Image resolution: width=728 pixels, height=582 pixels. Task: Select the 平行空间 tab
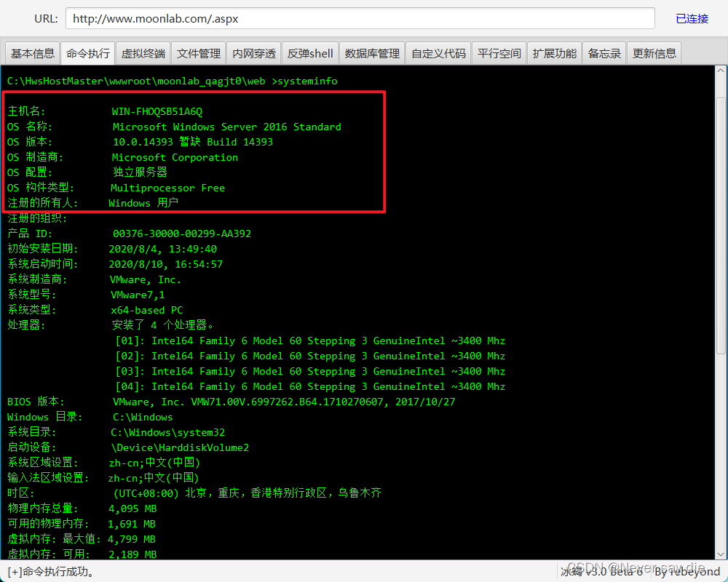click(x=499, y=53)
